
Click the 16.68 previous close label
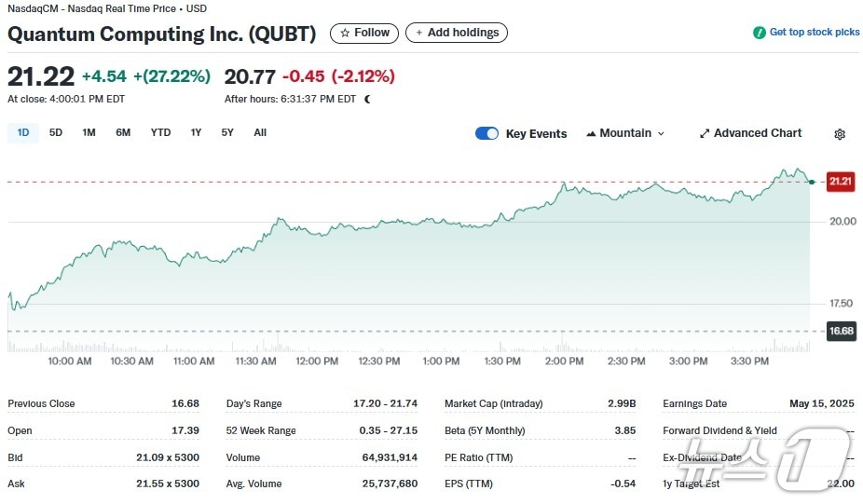[841, 331]
